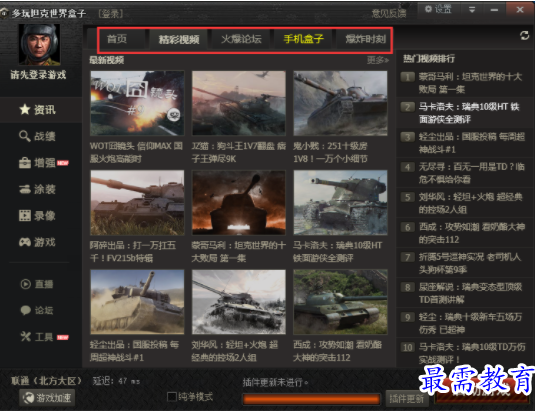
Task: Open ranking item 4 无尽寻 百无一用是TD
Action: 465,173
